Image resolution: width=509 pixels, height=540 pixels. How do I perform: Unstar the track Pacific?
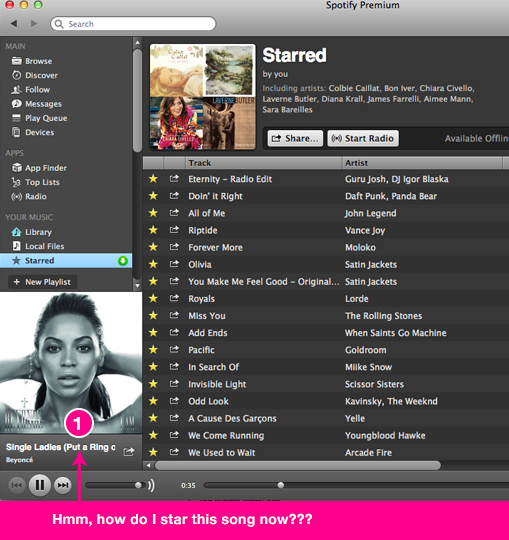coord(153,350)
